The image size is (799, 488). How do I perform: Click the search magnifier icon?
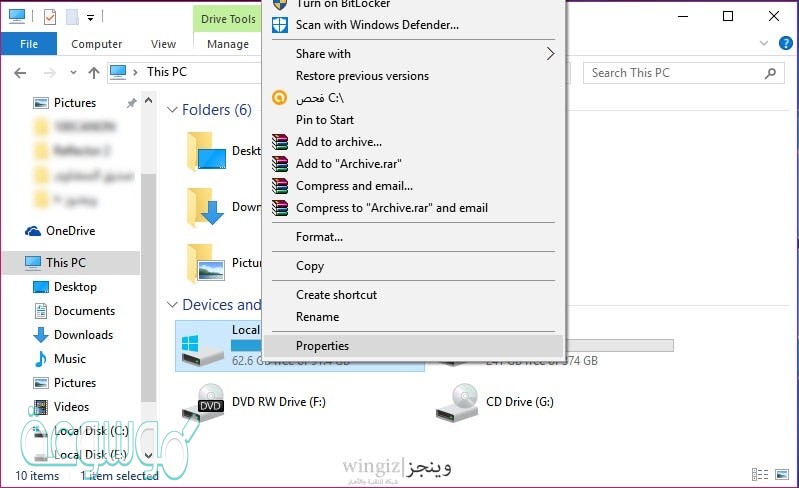770,73
